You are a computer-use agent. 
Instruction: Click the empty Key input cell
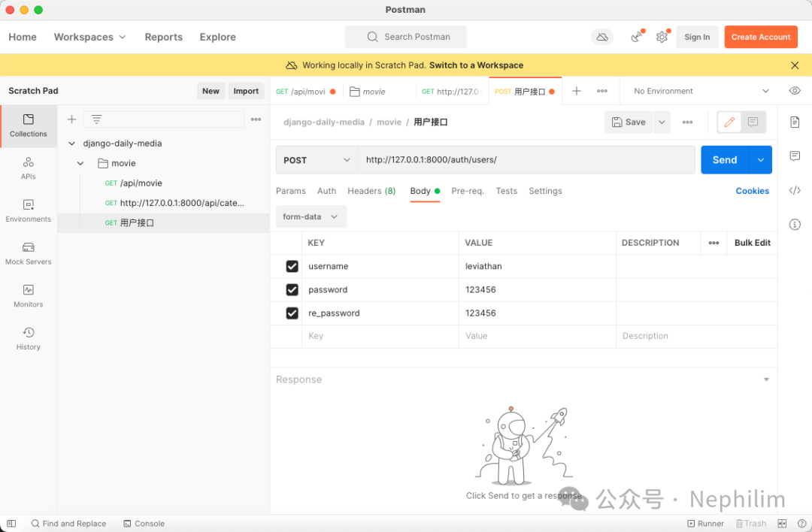(380, 337)
